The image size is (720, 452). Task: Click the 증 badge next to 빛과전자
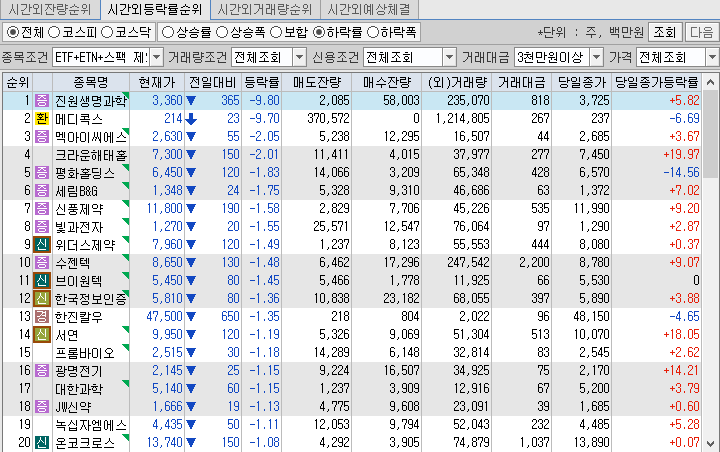42,226
